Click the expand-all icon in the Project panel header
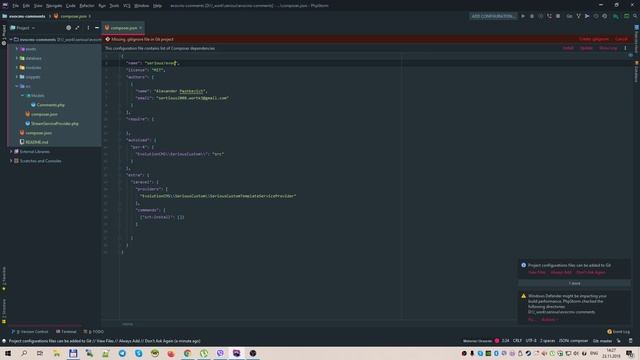640x360 pixels. 78,28
